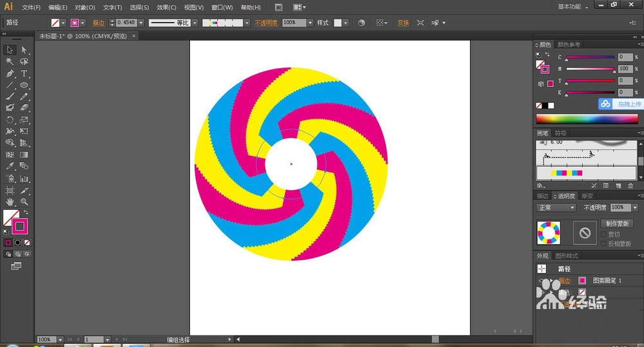Toggle visibility of the 描边 appearance row
Screen dimensions: 644x347
[x=542, y=281]
